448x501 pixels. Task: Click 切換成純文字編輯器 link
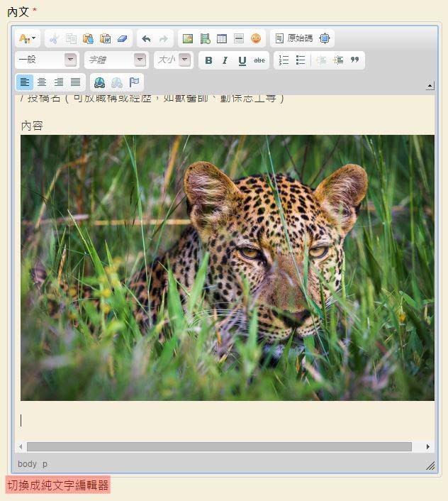pos(58,485)
